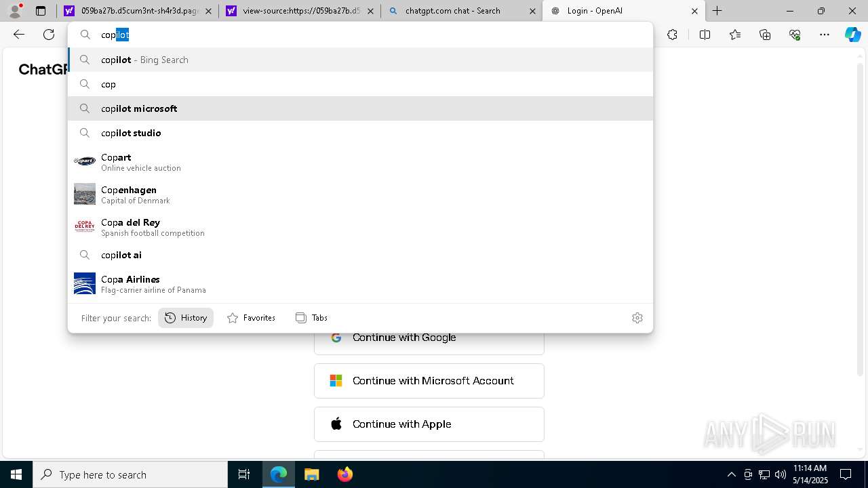Screen dimensions: 868x488
Task: Open Firefox from taskbar
Action: tap(344, 474)
